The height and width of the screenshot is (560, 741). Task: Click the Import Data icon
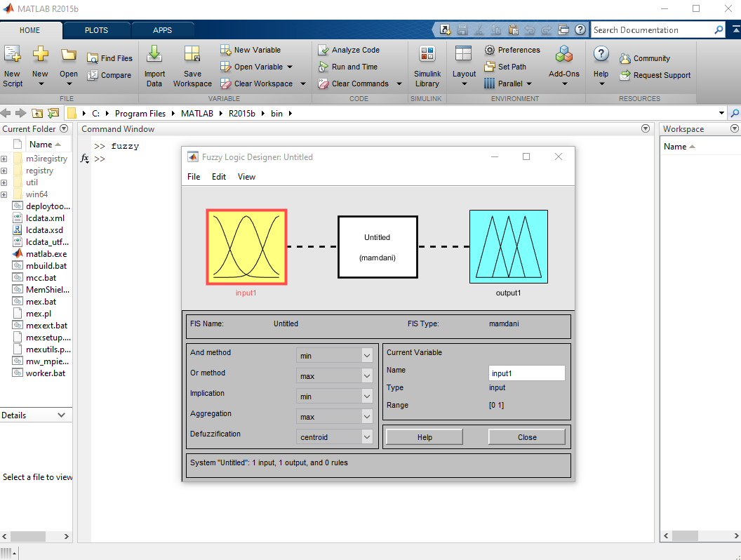154,54
